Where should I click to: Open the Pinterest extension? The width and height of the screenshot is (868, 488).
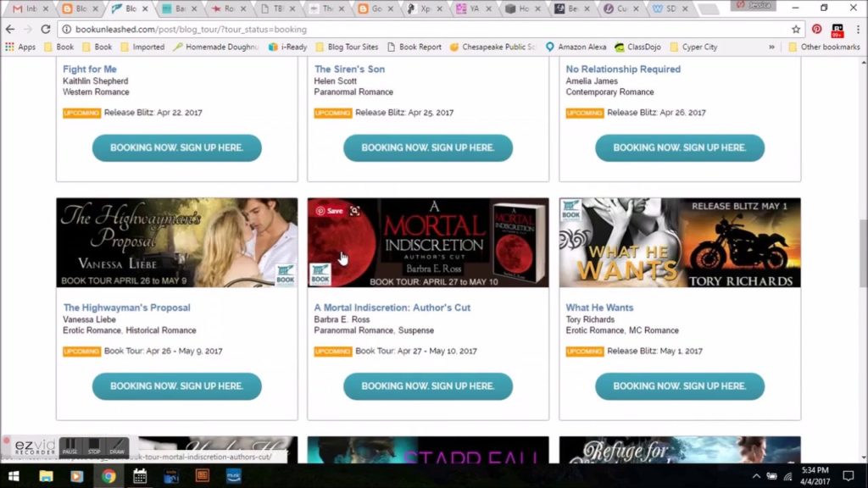click(x=816, y=30)
